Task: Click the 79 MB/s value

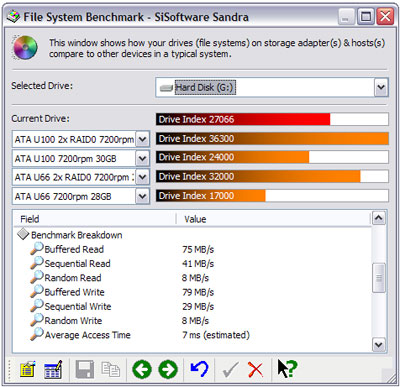Action: coord(198,292)
